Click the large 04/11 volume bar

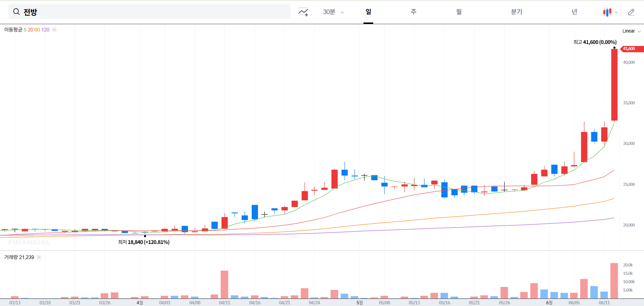[225, 285]
